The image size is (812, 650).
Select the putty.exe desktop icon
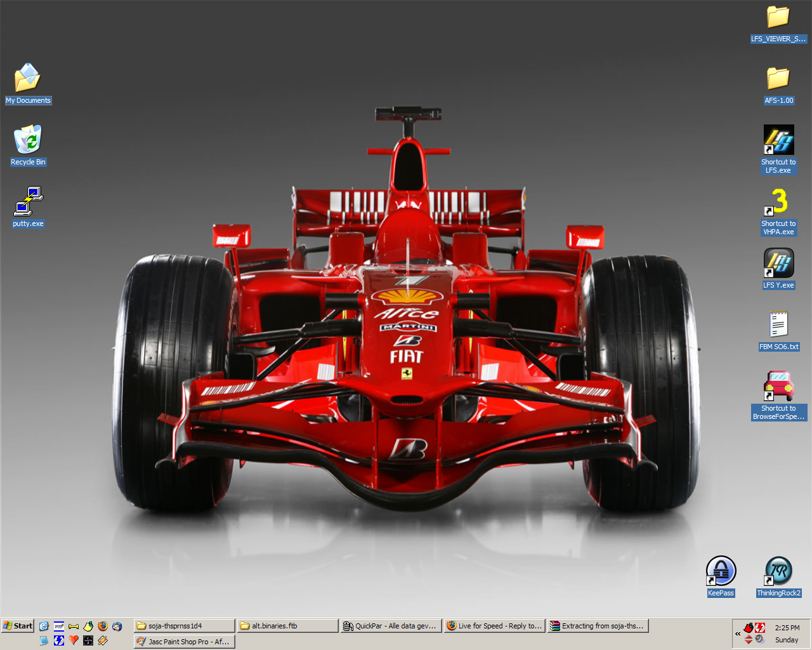(x=28, y=207)
